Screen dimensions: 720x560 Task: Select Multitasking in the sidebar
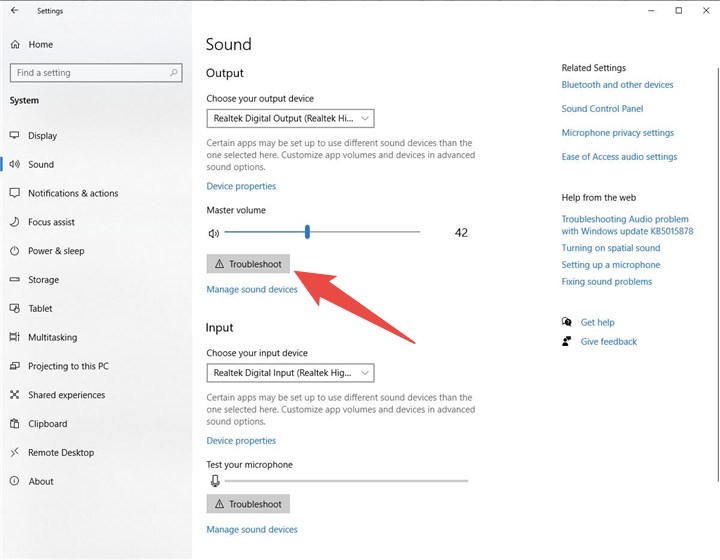pyautogui.click(x=52, y=338)
